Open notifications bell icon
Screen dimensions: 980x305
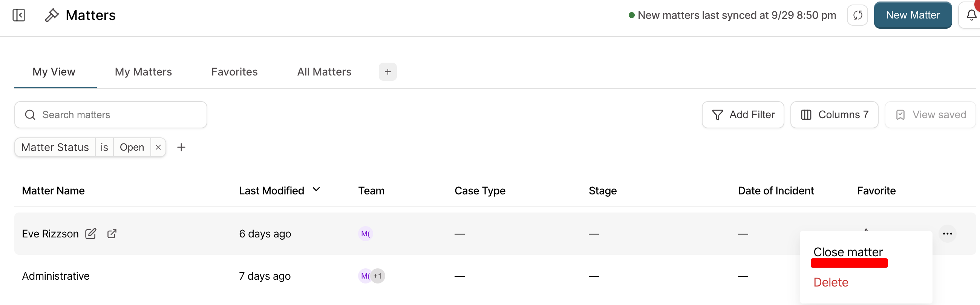click(x=971, y=15)
